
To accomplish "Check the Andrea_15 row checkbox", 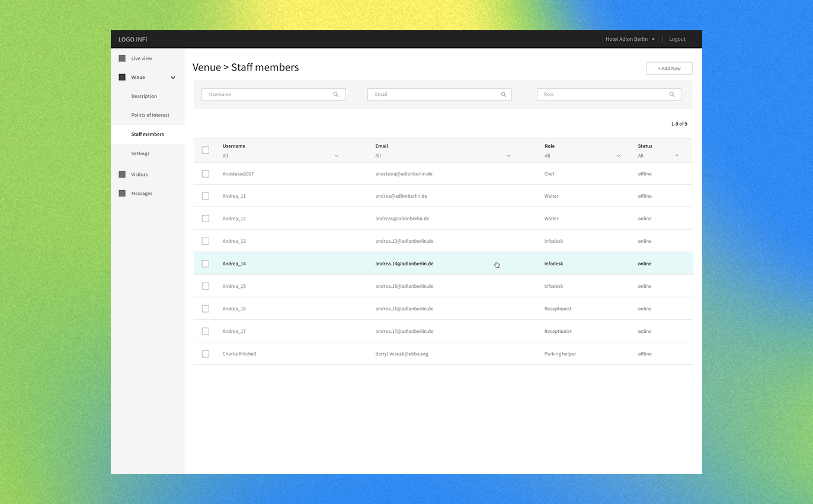I will 206,286.
